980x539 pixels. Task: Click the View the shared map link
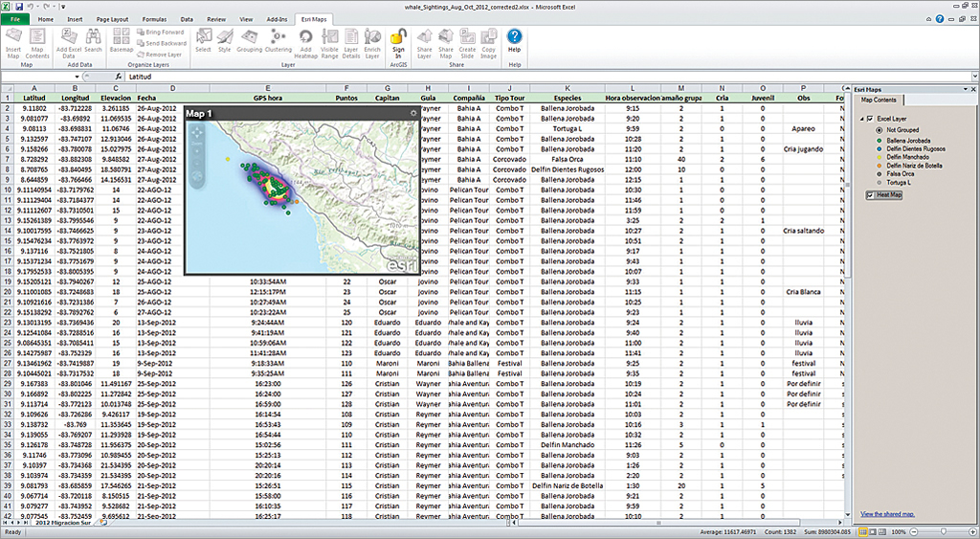click(x=887, y=514)
